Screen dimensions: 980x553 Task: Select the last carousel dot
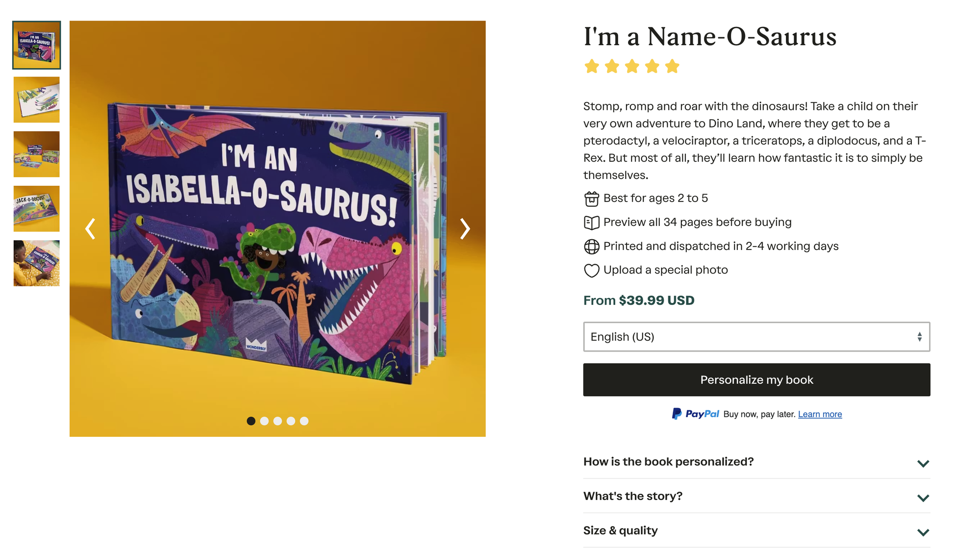304,421
